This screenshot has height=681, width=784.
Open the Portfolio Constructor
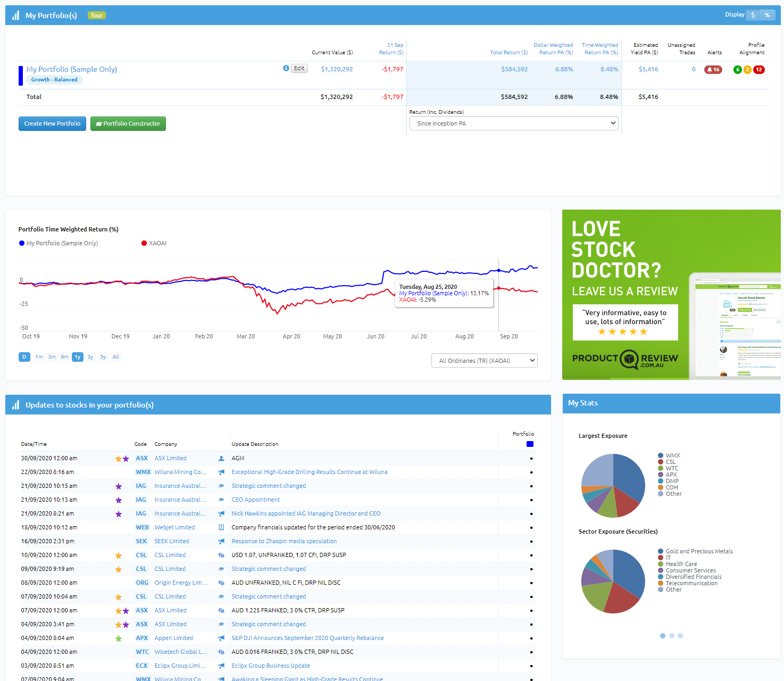tap(128, 123)
